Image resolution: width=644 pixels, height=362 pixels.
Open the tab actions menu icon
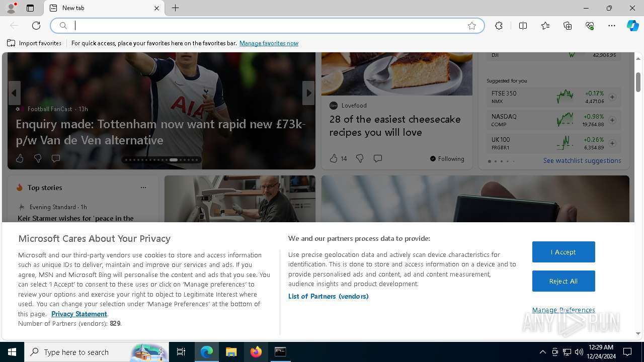pos(30,8)
